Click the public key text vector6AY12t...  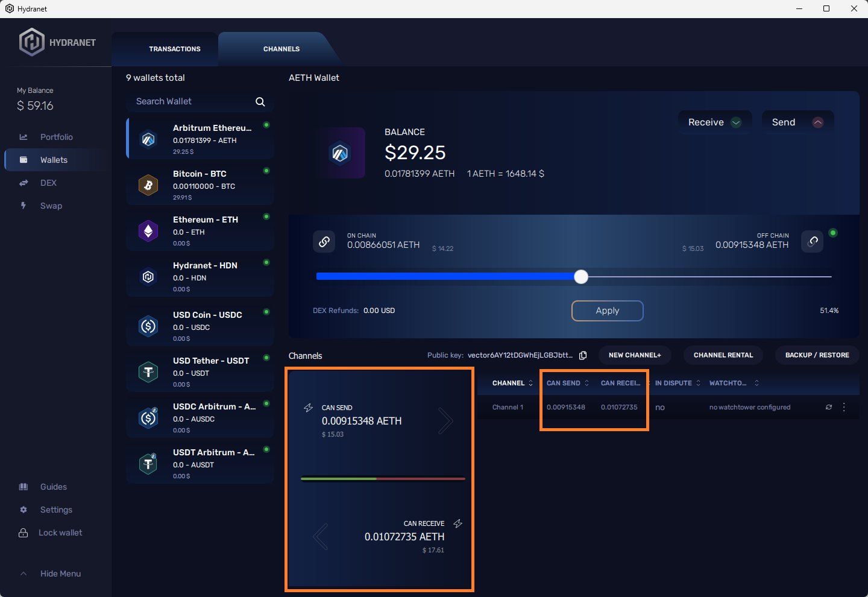pos(520,355)
